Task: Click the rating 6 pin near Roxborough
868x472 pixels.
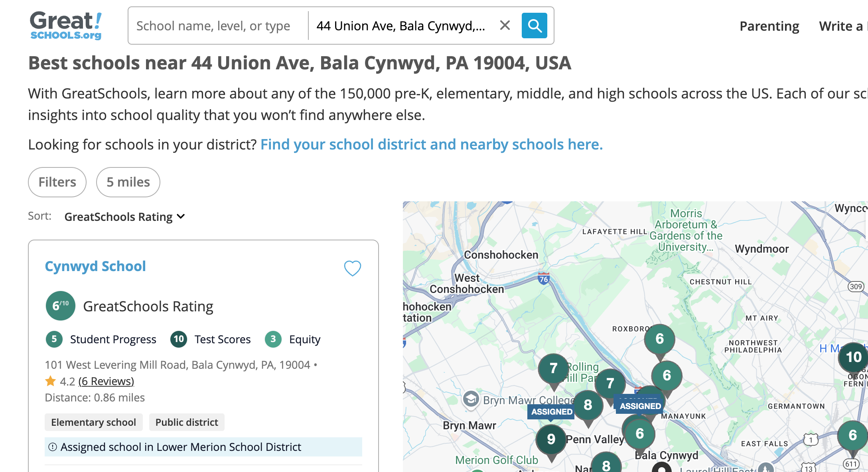Action: (x=659, y=339)
